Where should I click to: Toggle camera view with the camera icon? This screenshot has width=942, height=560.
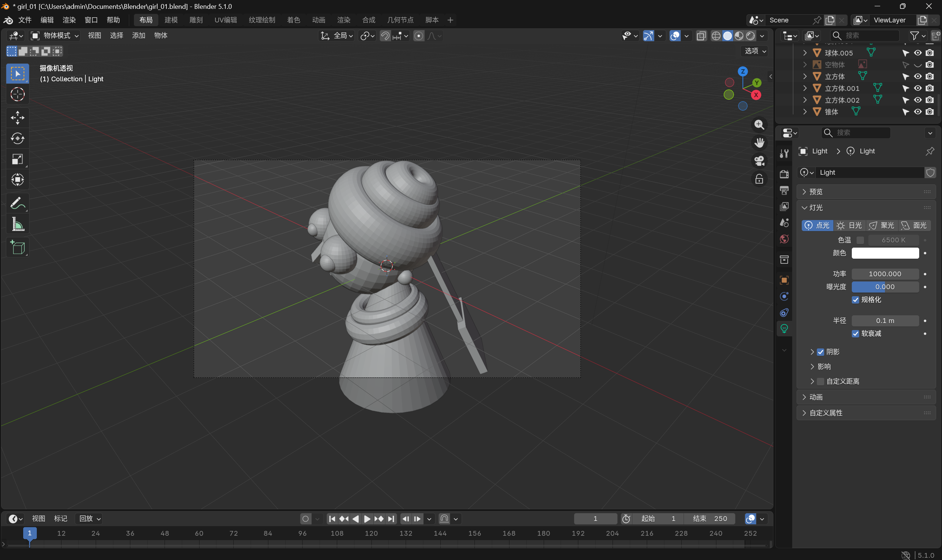pos(759,161)
